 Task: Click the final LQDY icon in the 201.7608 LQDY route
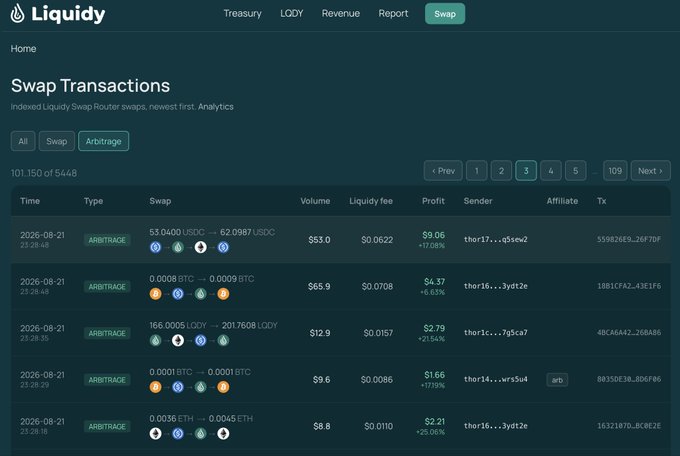click(x=223, y=341)
